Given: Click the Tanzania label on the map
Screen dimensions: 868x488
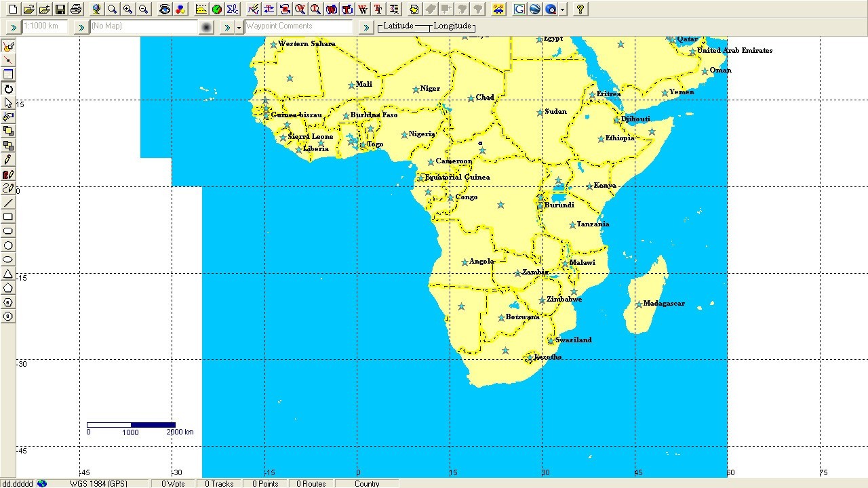Looking at the screenshot, I should pyautogui.click(x=593, y=224).
